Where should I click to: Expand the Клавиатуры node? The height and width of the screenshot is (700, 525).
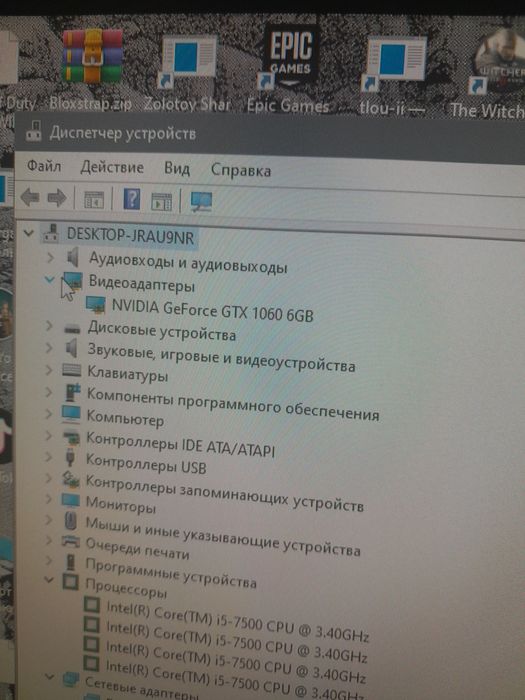(x=49, y=370)
